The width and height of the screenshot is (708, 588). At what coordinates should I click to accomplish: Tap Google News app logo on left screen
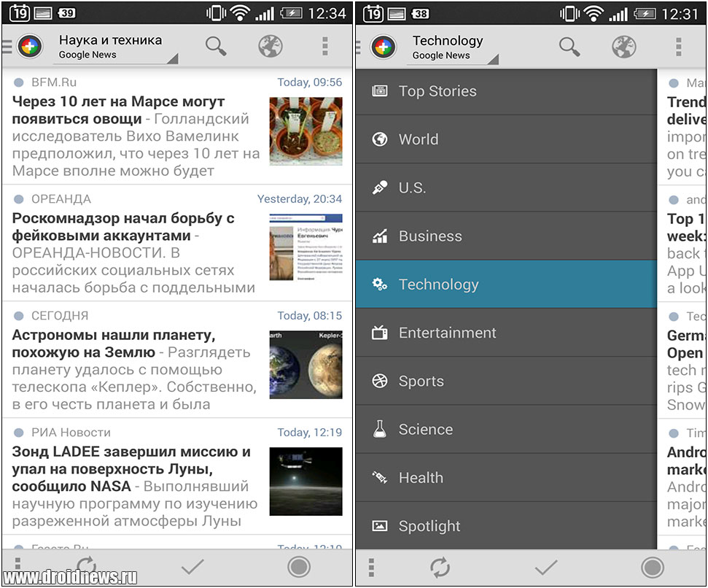[29, 46]
